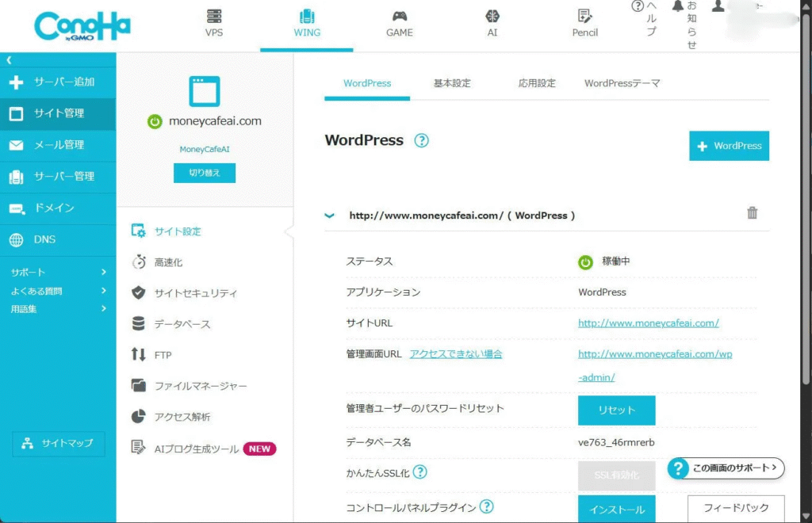Click the site window icon above moneycafeai.com
Viewport: 812px width, 523px height.
(x=205, y=91)
